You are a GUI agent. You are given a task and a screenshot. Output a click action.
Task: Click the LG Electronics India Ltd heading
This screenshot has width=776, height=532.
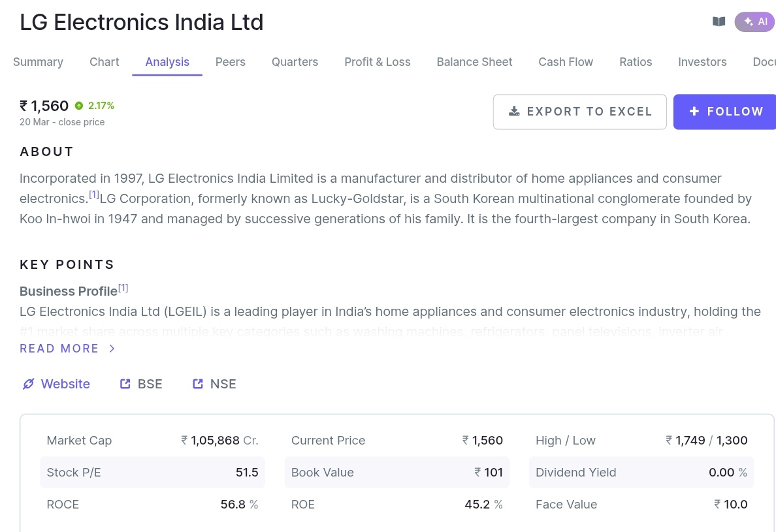coord(142,22)
